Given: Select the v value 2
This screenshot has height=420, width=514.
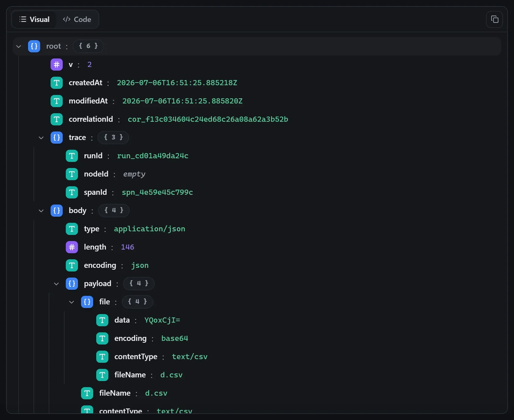Looking at the screenshot, I should [90, 65].
